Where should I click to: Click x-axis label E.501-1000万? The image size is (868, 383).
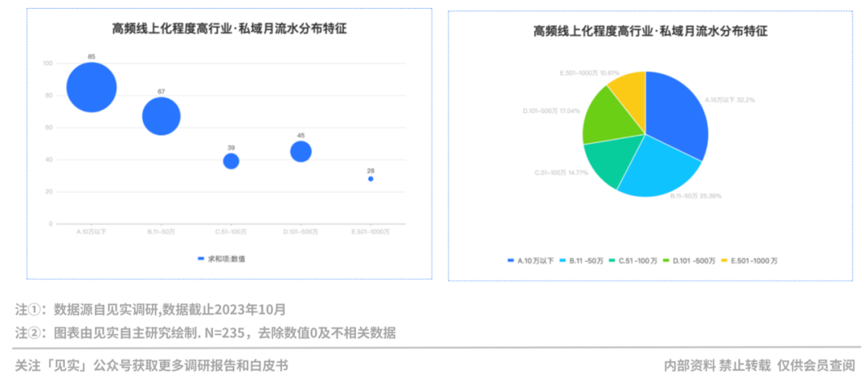pos(371,232)
